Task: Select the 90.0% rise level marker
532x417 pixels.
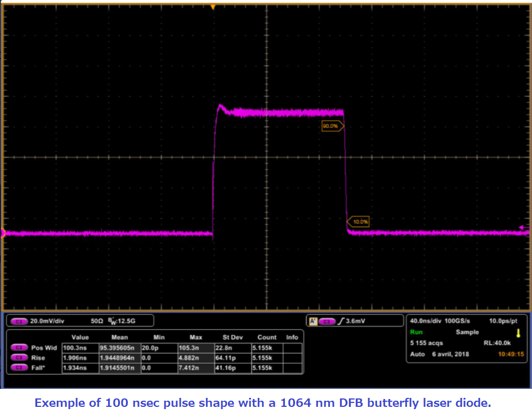Action: coord(332,127)
